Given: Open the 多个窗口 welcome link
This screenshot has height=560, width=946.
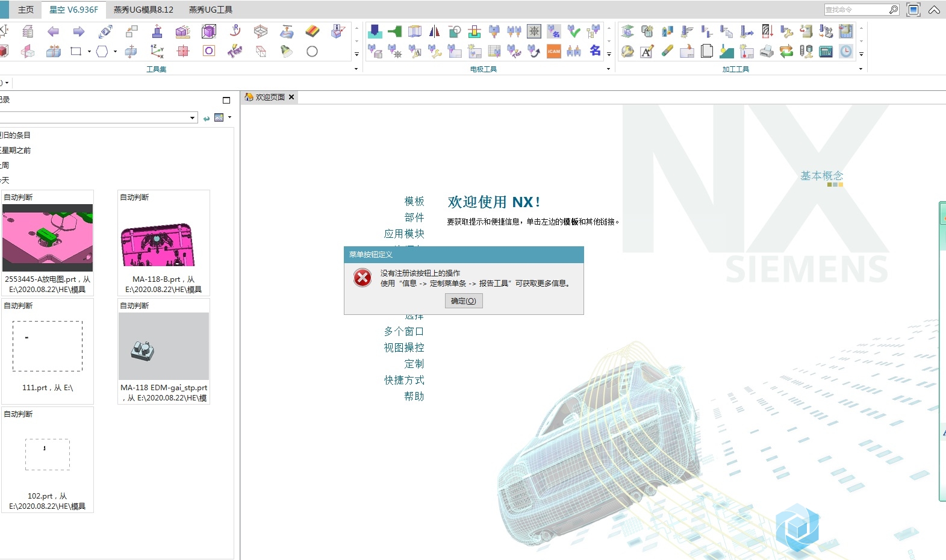Looking at the screenshot, I should pyautogui.click(x=404, y=331).
